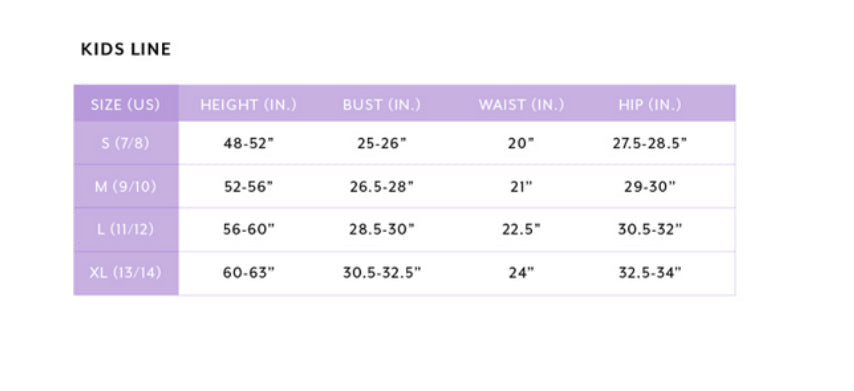Click the KIDS LINE heading
This screenshot has height=391, width=854.
click(x=126, y=50)
